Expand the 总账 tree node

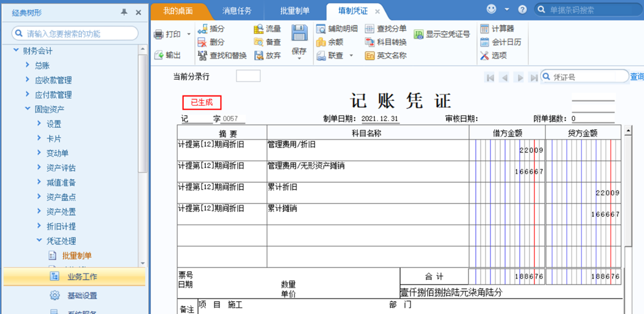(x=28, y=65)
